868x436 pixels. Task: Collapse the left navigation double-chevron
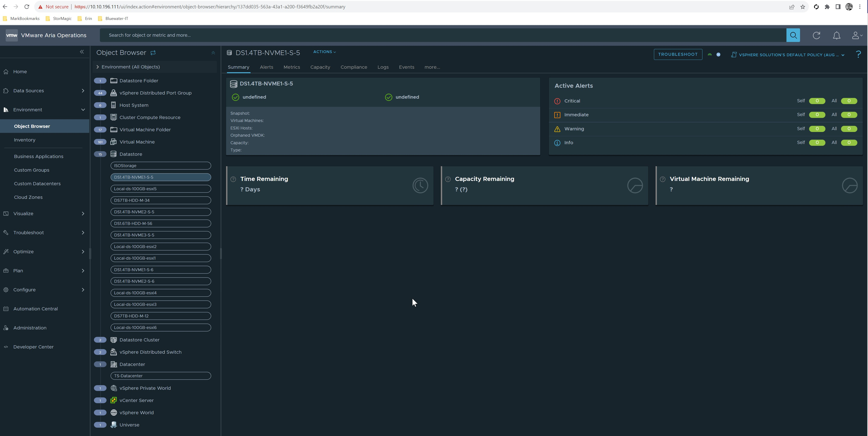click(82, 52)
